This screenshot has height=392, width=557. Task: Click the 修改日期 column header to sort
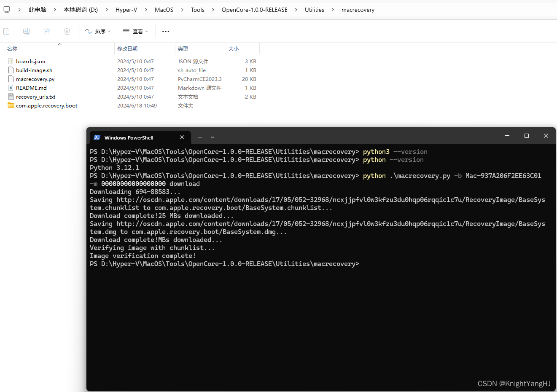(127, 48)
